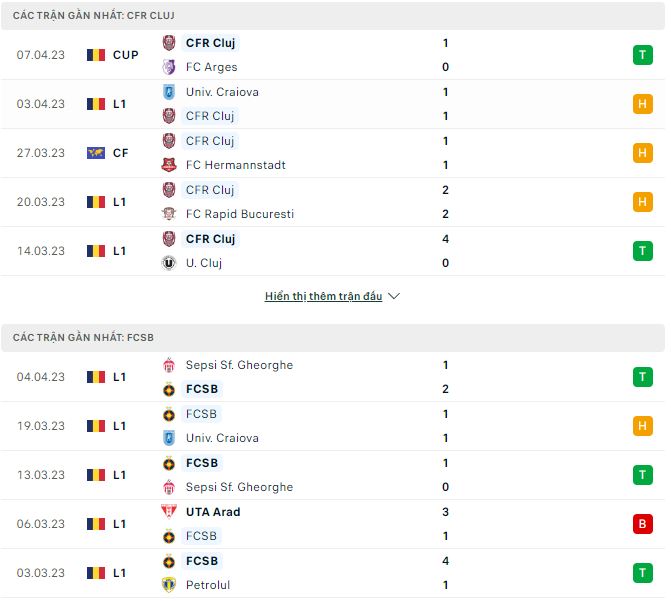Click the FC Rapid Bucuresti crest icon
The image size is (671, 601).
(168, 214)
